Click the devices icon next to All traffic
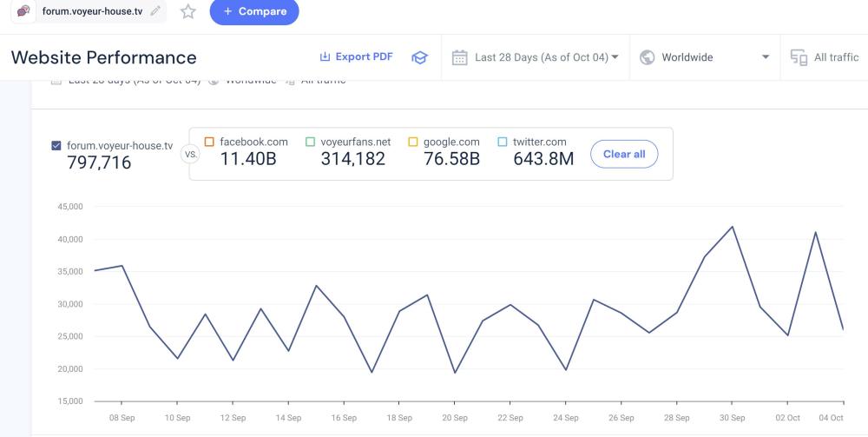The image size is (868, 437). (x=799, y=57)
